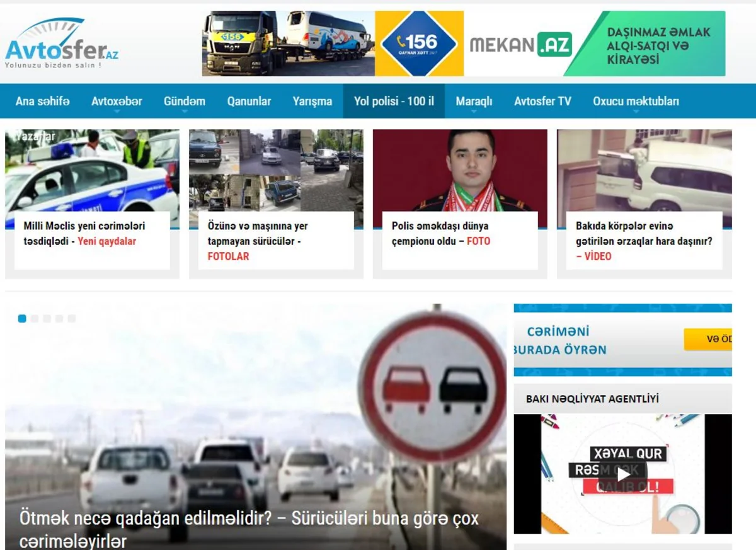Select the fifth slider dot

click(72, 319)
